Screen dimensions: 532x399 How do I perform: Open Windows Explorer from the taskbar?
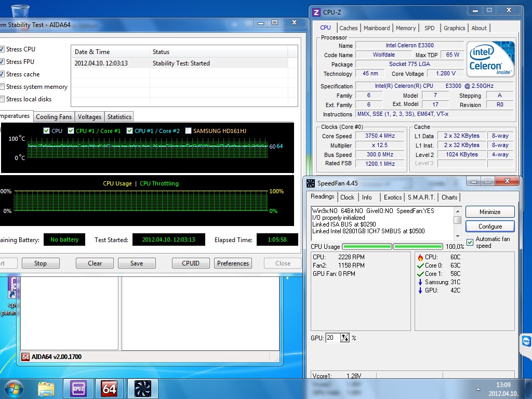coord(46,388)
